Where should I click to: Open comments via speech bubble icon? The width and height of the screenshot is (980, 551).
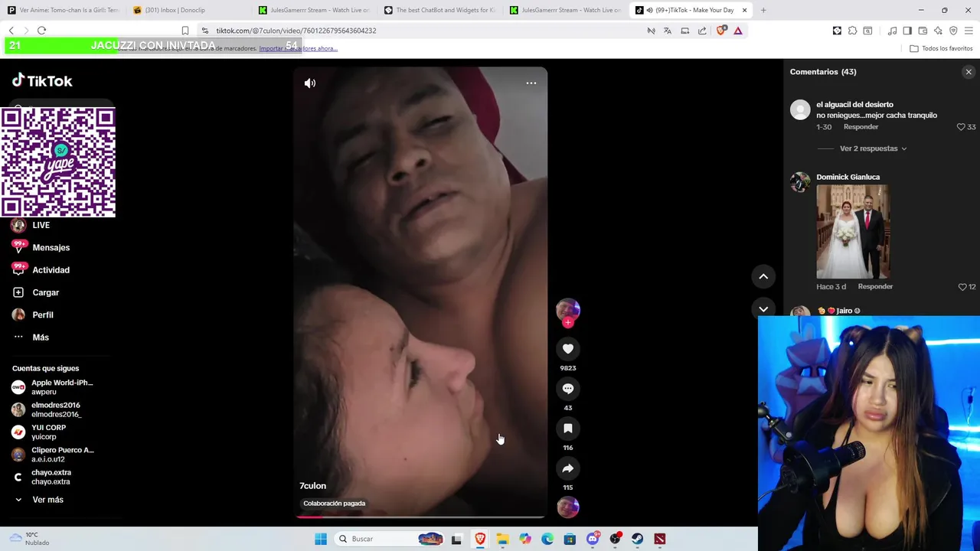click(568, 389)
